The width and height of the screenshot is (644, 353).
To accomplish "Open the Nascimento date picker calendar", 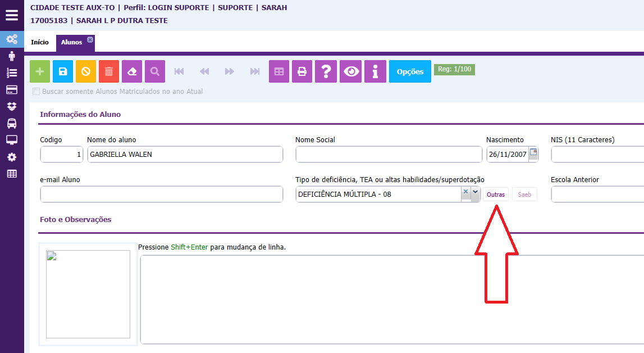I will coord(533,152).
